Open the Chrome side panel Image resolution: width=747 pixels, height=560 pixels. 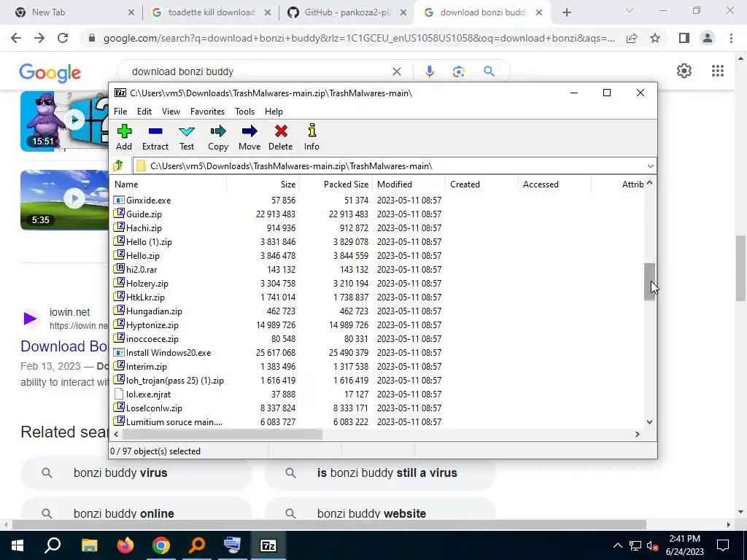(x=684, y=38)
